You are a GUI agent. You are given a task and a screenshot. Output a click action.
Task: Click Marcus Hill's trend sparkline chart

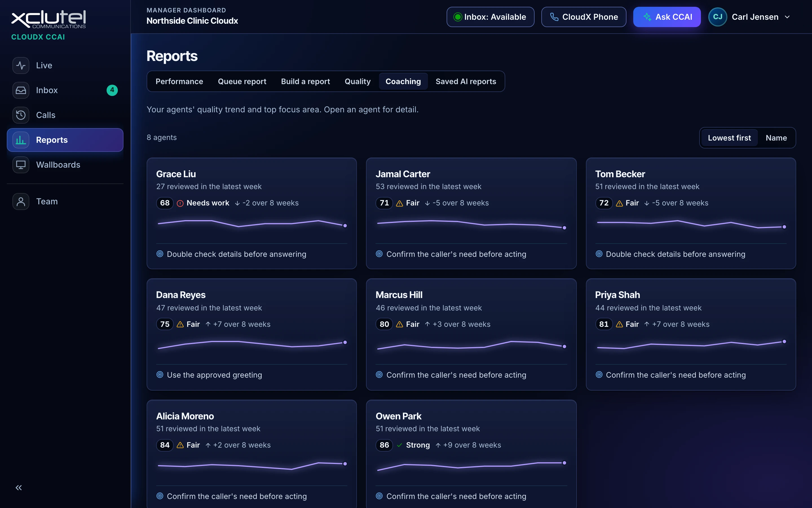coord(471,345)
